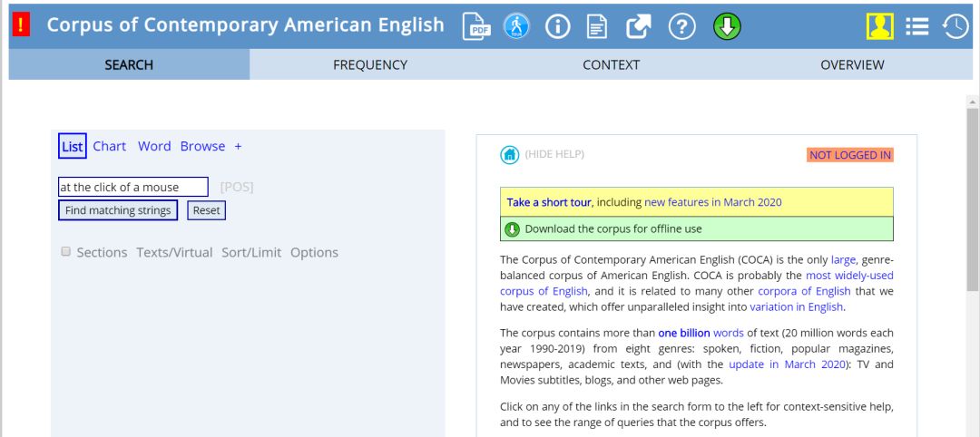The image size is (980, 437).
Task: Expand the search Options link
Action: click(x=314, y=253)
